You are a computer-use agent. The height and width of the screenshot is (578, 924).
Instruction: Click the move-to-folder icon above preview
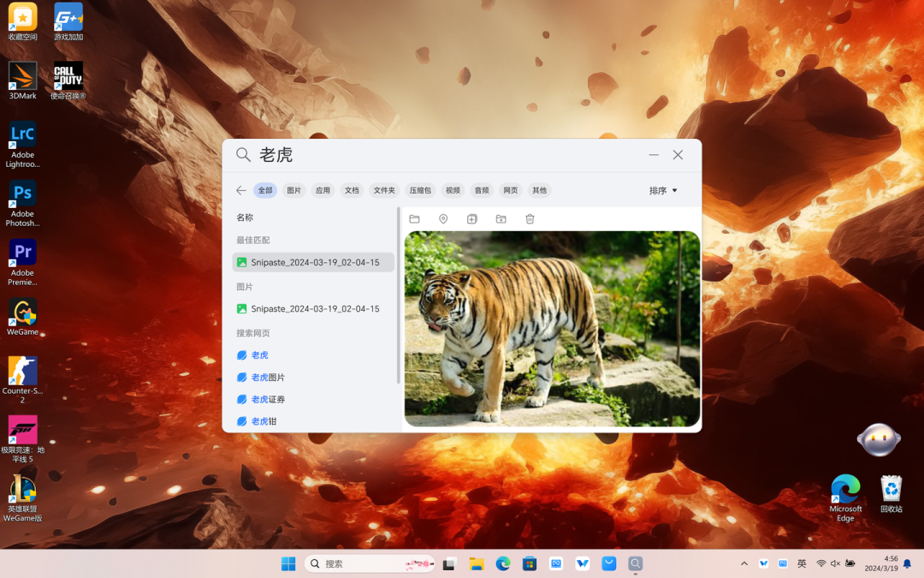pos(500,219)
